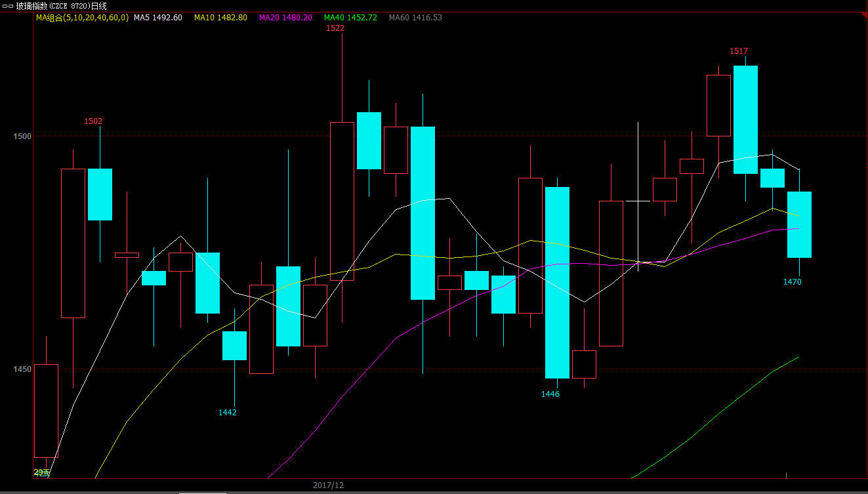Open the MA组合(5,10,20,40,60,0) indicator label
868x494 pixels.
tap(82, 18)
